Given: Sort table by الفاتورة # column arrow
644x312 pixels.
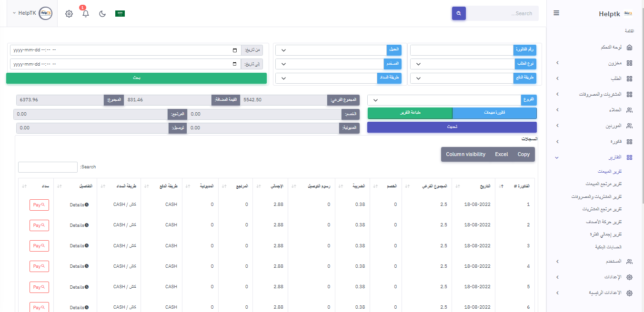Looking at the screenshot, I should (502, 186).
